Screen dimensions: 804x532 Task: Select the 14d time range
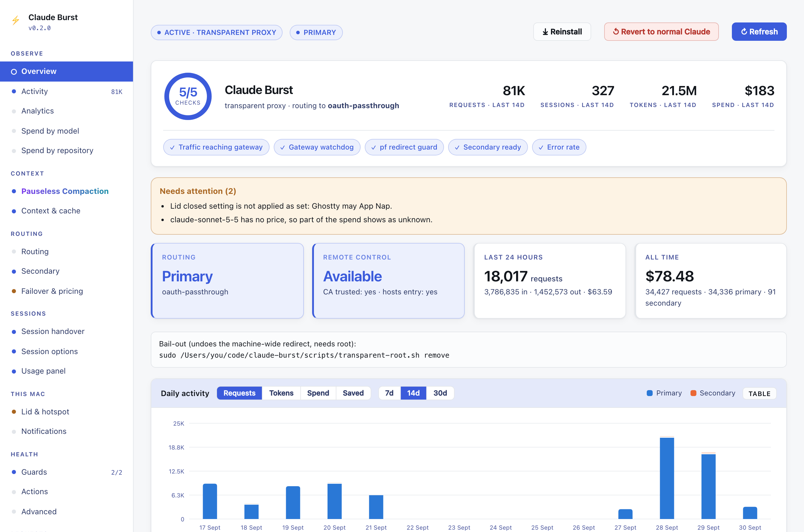[x=413, y=393]
